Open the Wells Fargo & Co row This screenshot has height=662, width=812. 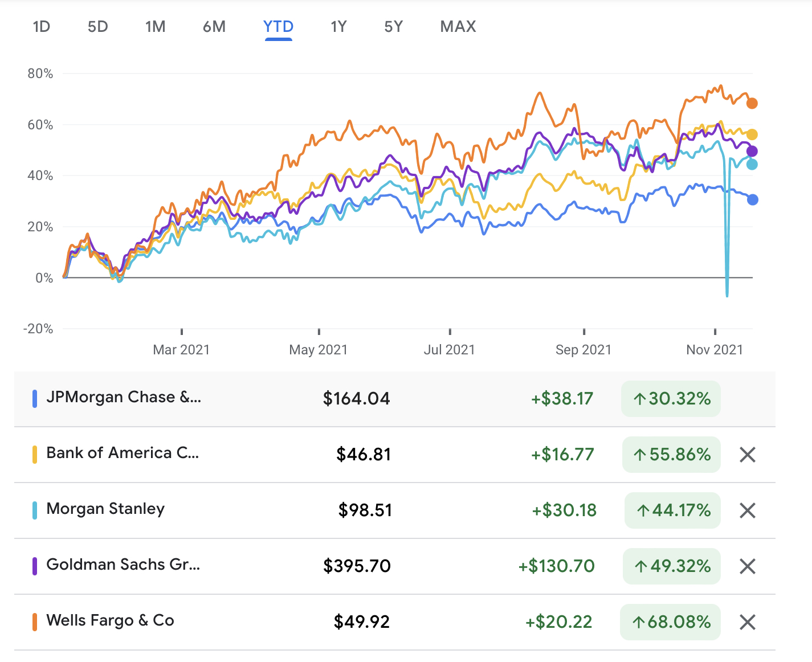(x=395, y=622)
